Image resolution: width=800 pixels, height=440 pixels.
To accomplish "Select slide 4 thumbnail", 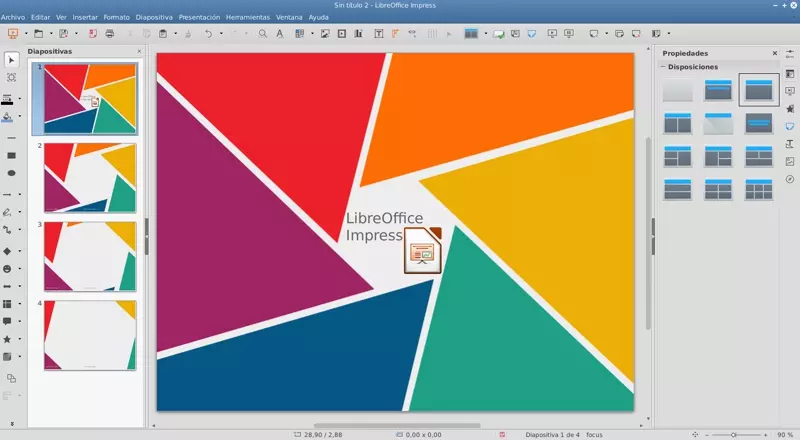I will (90, 335).
